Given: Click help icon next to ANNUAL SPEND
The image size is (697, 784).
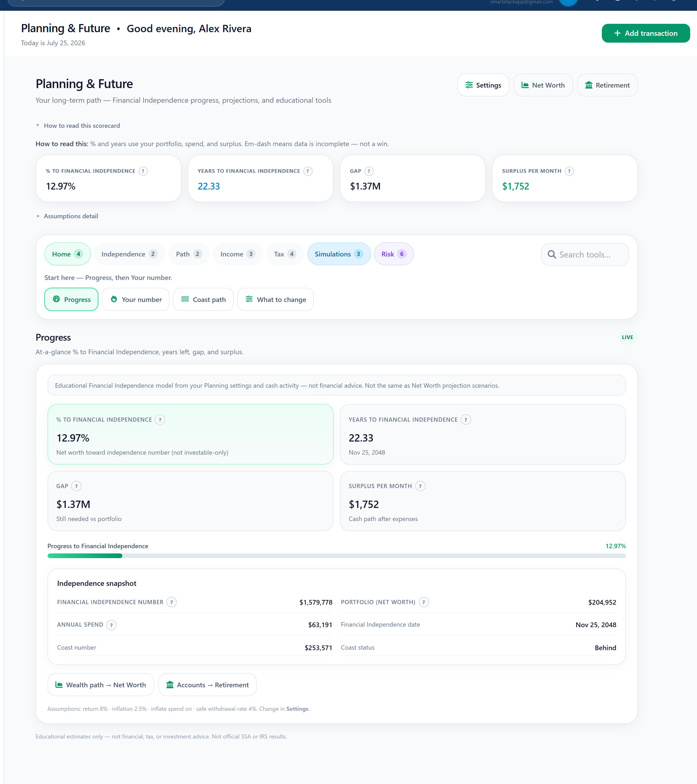Looking at the screenshot, I should point(111,625).
